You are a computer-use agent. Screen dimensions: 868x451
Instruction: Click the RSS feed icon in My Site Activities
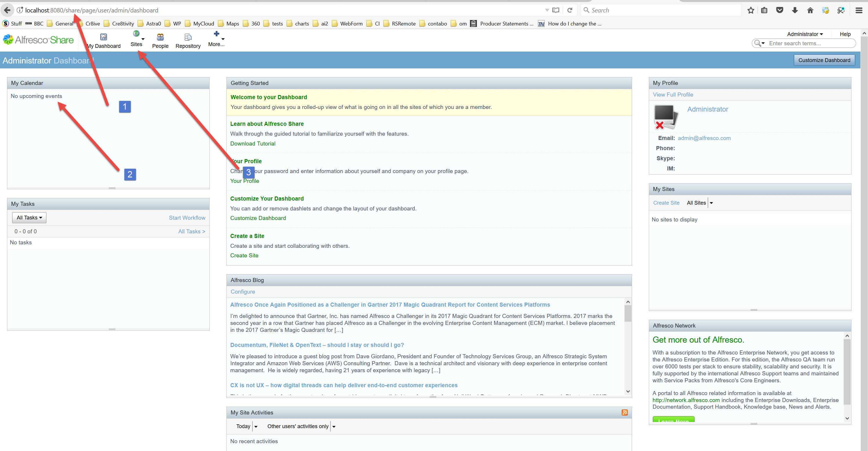pos(624,413)
